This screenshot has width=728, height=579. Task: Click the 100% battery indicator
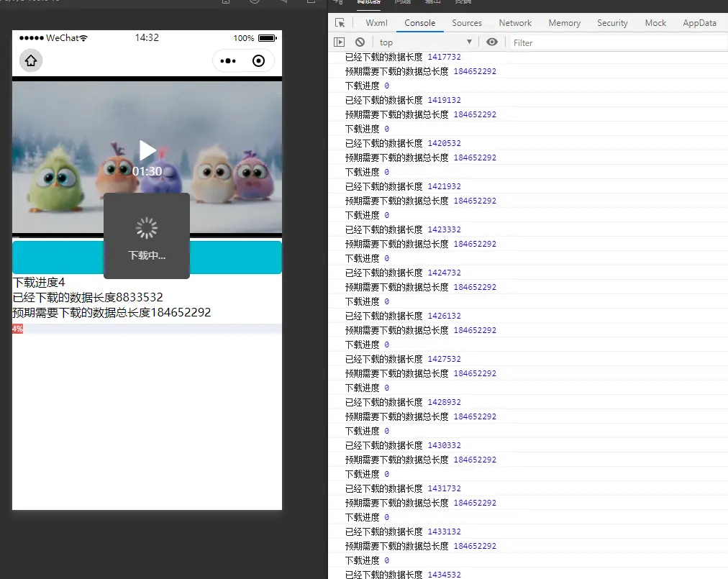tap(255, 38)
